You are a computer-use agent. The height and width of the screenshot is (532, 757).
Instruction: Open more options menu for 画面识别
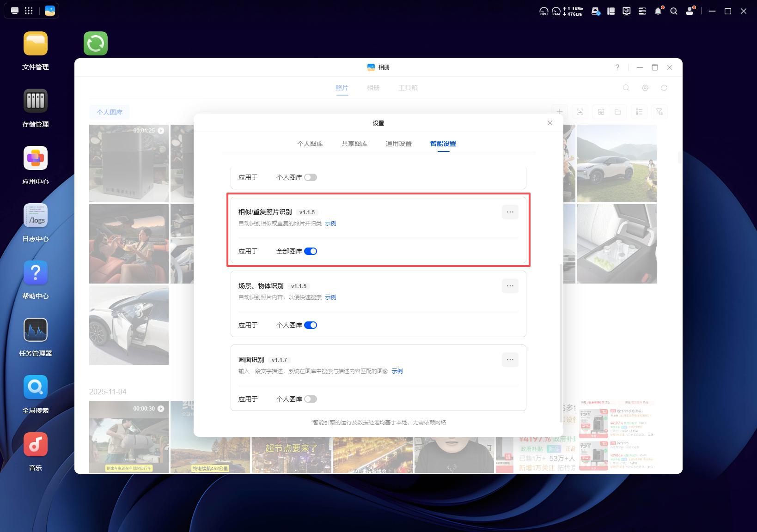point(510,360)
